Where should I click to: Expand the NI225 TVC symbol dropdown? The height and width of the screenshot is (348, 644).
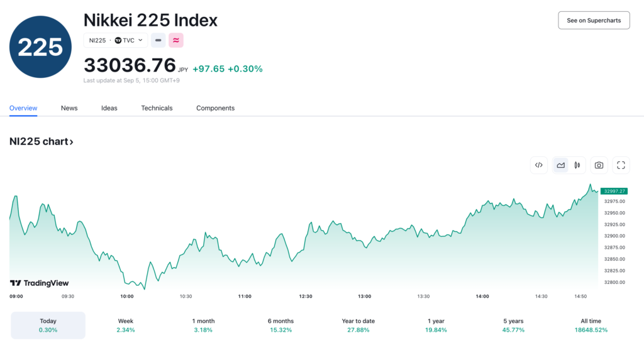(x=116, y=40)
